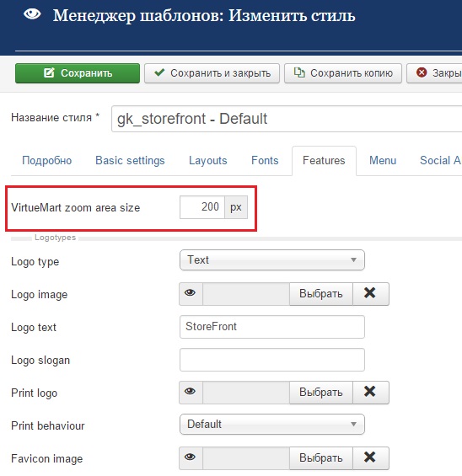
Task: Click the px unit label
Action: point(236,207)
